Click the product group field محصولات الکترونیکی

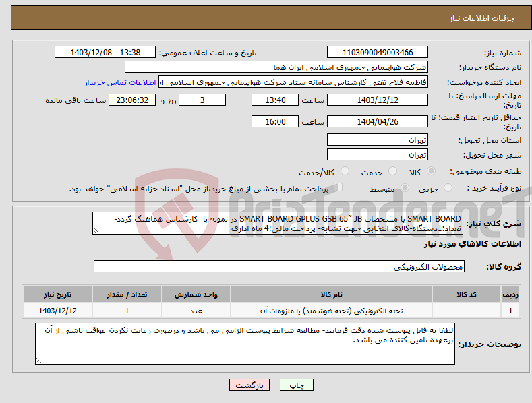[279, 267]
